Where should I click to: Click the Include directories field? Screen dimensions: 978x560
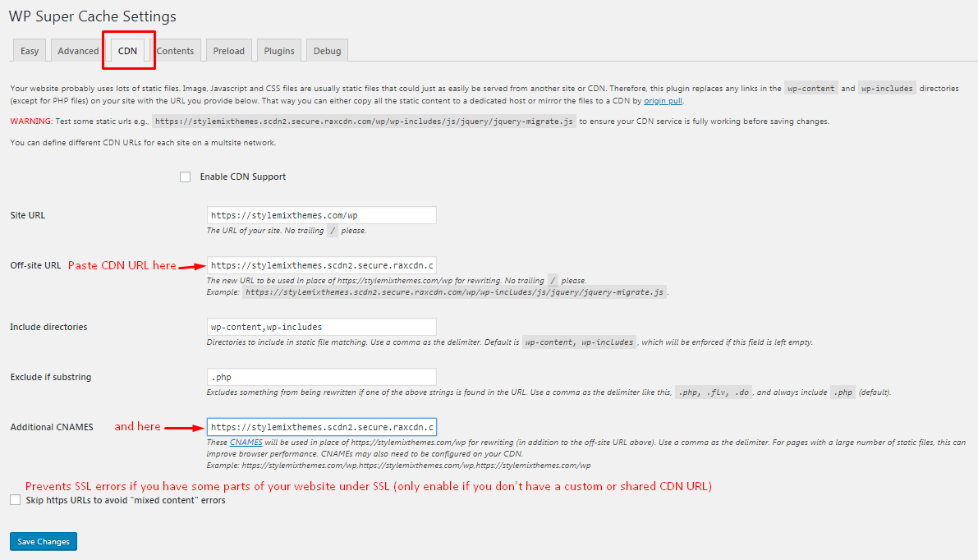pos(321,327)
